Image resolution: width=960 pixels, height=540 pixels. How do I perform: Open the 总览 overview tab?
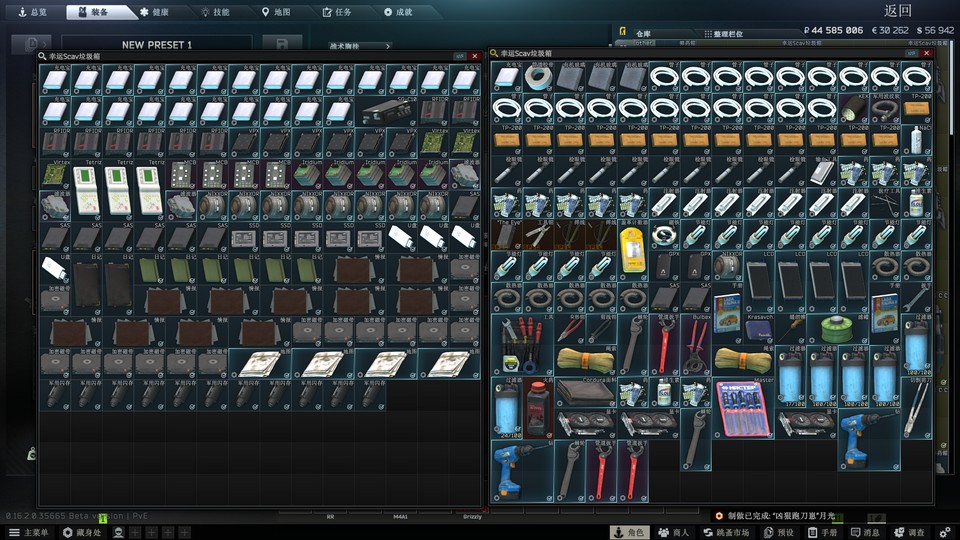click(x=32, y=12)
